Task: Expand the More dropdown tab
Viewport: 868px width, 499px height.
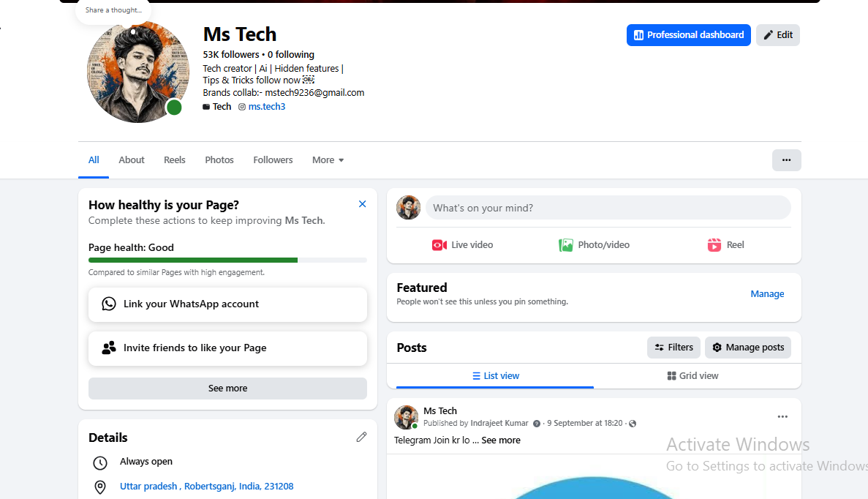Action: (328, 160)
